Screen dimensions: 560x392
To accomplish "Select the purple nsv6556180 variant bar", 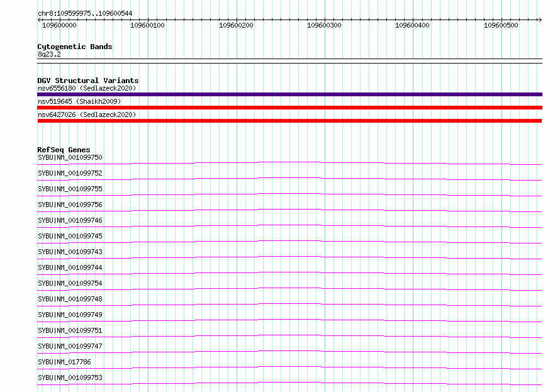I will point(289,94).
